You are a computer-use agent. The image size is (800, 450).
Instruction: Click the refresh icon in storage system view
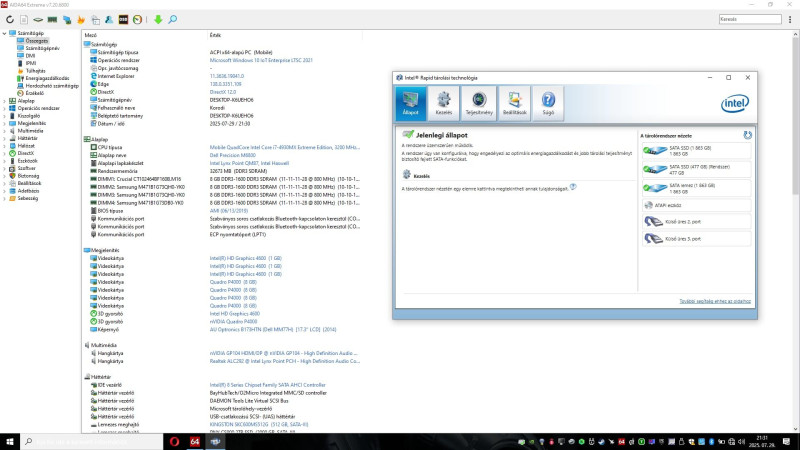(747, 135)
